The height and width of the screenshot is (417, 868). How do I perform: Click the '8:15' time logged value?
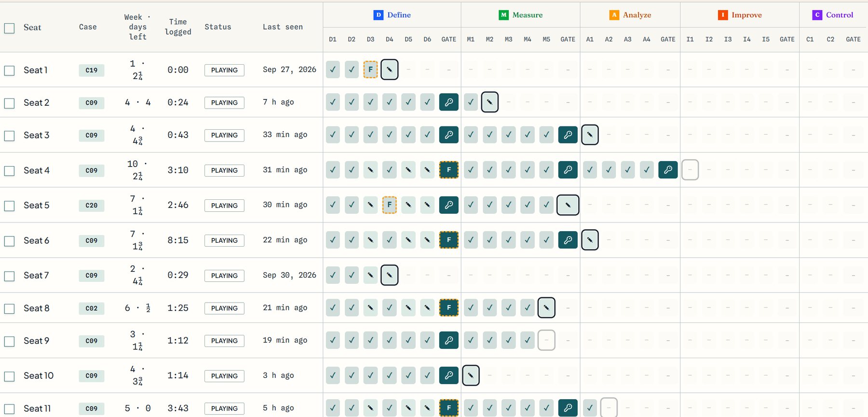tap(178, 240)
